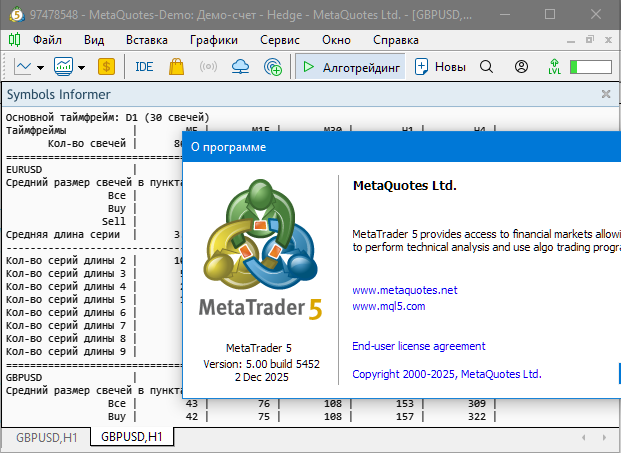Click the tab scroll right arrow
The width and height of the screenshot is (621, 453).
[604, 438]
